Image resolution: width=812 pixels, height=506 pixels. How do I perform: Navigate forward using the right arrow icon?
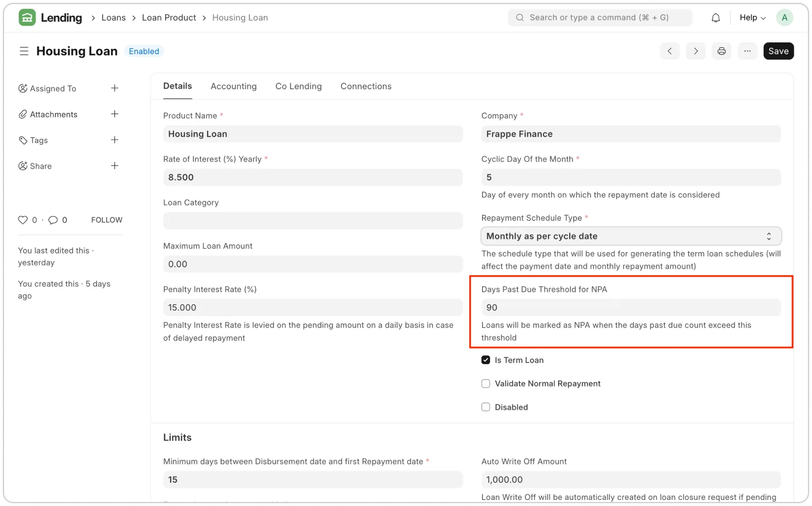pyautogui.click(x=696, y=51)
